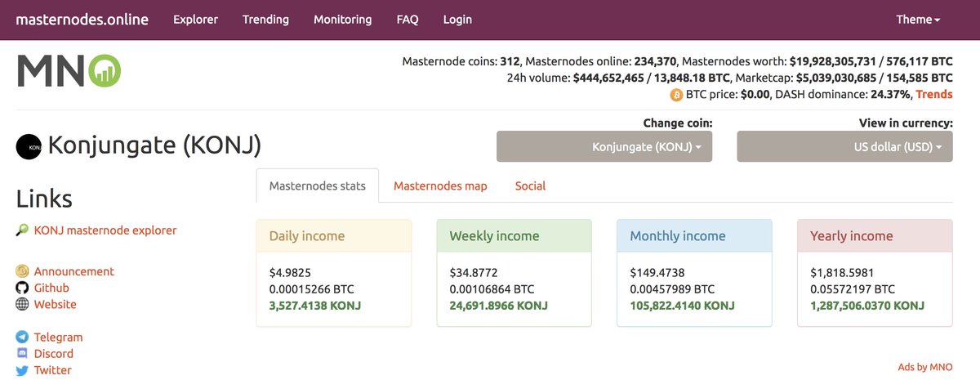Click the monthly income $149.4738 value
This screenshot has width=980, height=389.
tap(657, 272)
